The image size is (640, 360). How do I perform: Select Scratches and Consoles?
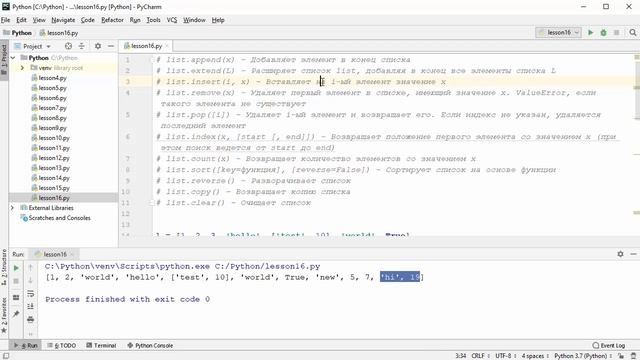click(59, 218)
